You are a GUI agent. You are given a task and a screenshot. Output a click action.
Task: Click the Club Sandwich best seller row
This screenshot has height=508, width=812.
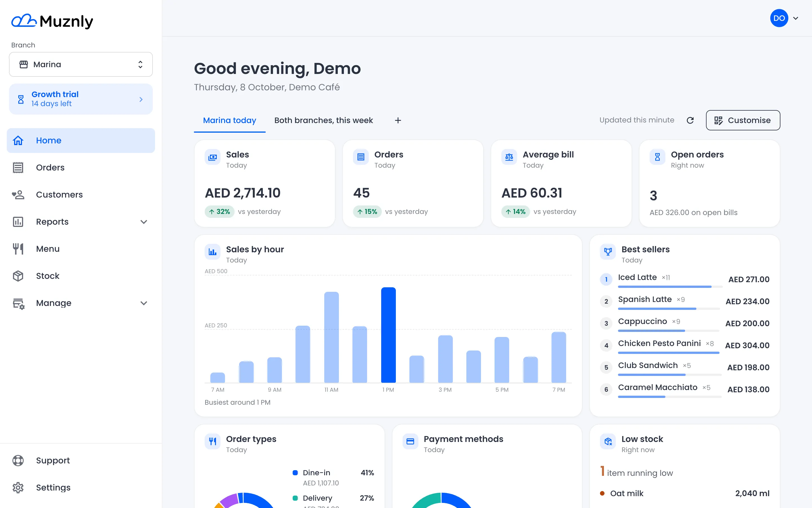685,367
